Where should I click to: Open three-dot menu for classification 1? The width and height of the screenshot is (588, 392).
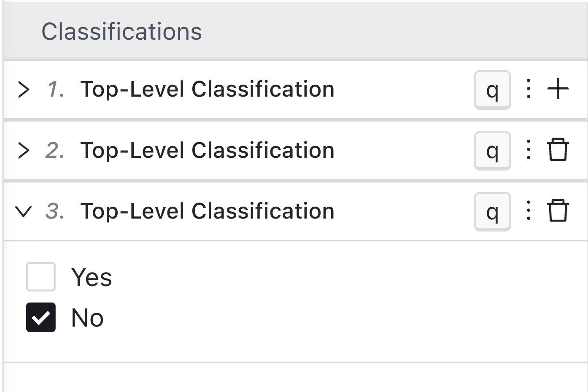point(528,89)
